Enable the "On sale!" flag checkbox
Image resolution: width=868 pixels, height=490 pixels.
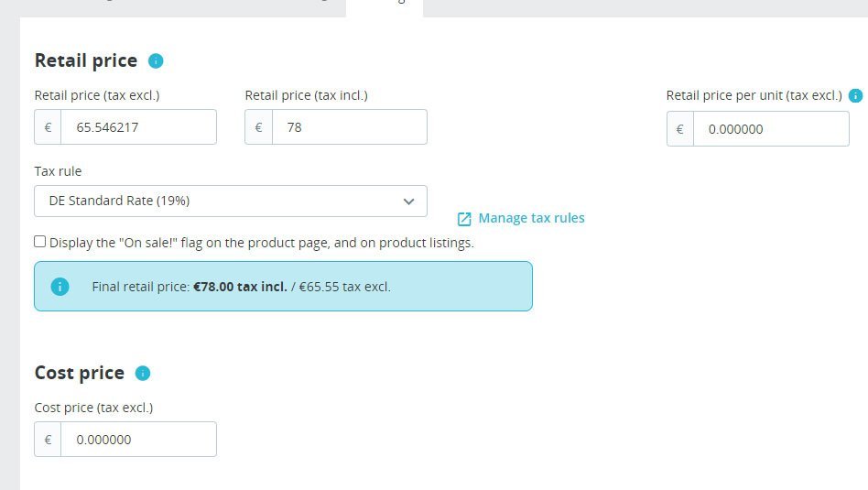point(40,242)
